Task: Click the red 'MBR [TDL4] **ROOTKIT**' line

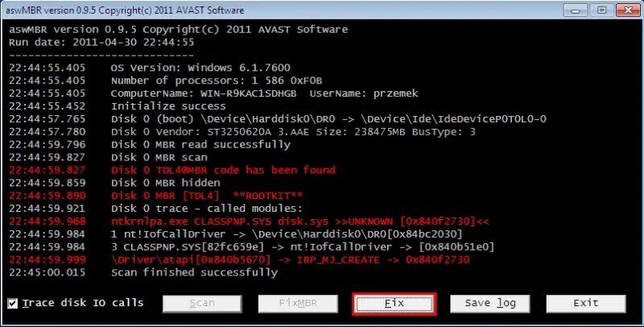Action: (156, 196)
